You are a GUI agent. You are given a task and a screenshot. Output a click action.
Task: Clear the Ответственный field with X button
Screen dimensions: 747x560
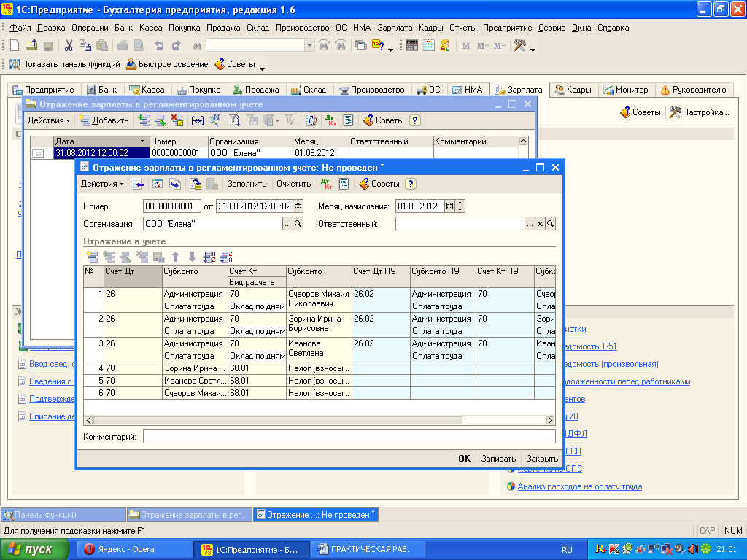(x=541, y=224)
